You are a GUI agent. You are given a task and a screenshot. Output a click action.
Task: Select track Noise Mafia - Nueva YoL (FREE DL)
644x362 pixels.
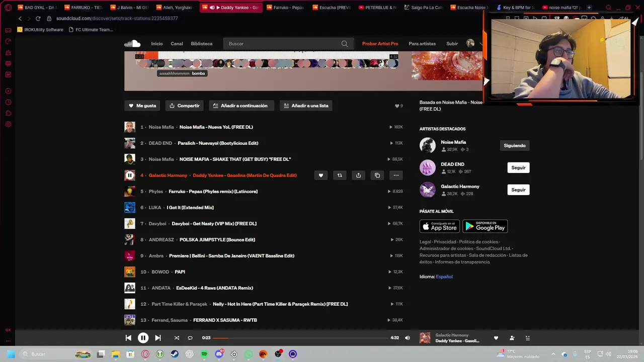pos(216,127)
